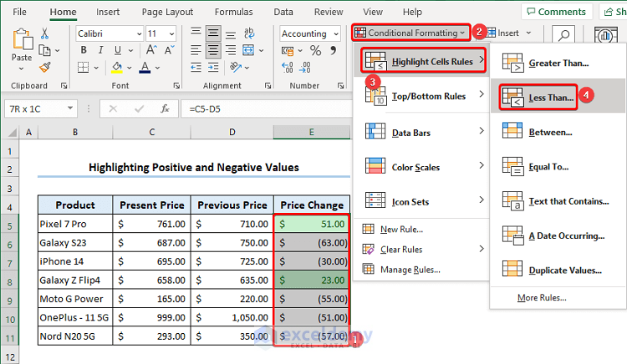This screenshot has width=627, height=364.
Task: Switch to the Page Layout tab
Action: coord(167,12)
